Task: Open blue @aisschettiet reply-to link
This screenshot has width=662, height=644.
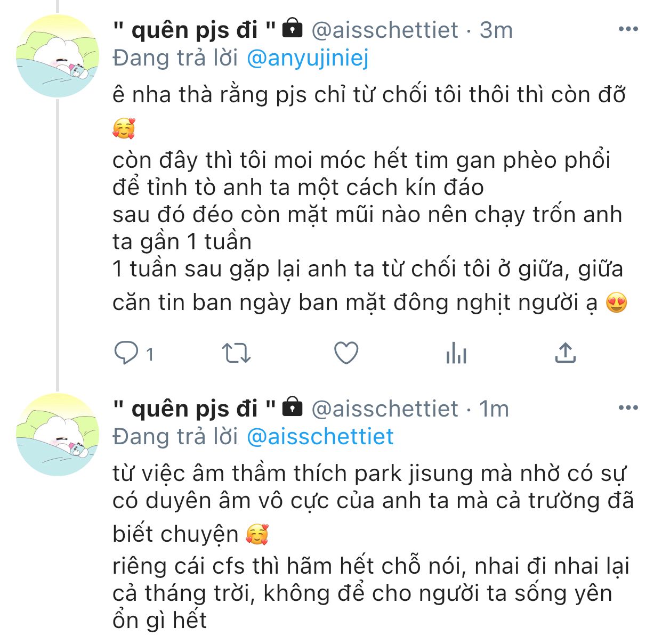Action: (320, 437)
